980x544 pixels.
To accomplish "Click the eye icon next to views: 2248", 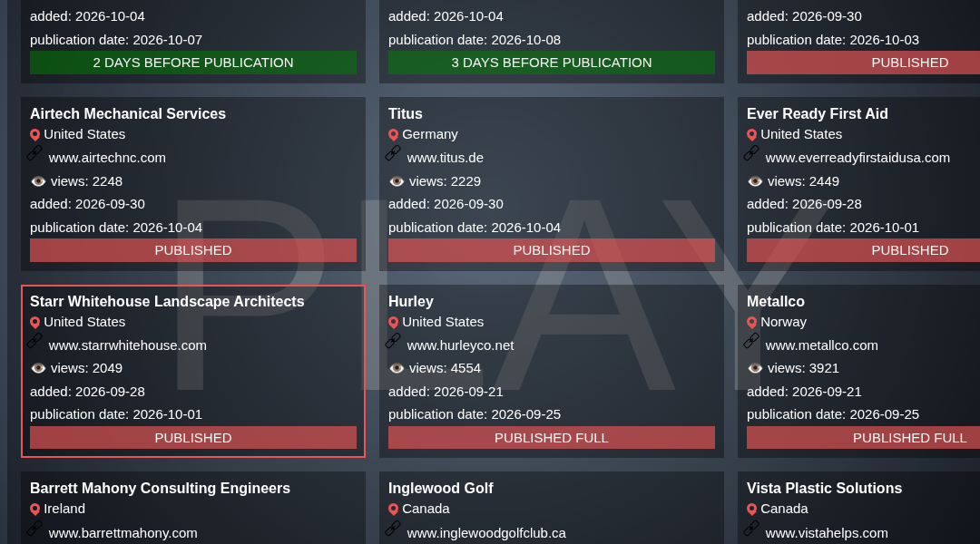I will [x=38, y=181].
